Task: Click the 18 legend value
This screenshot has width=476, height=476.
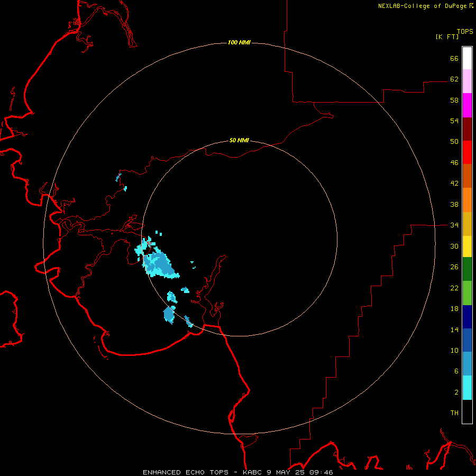Action: pos(454,309)
